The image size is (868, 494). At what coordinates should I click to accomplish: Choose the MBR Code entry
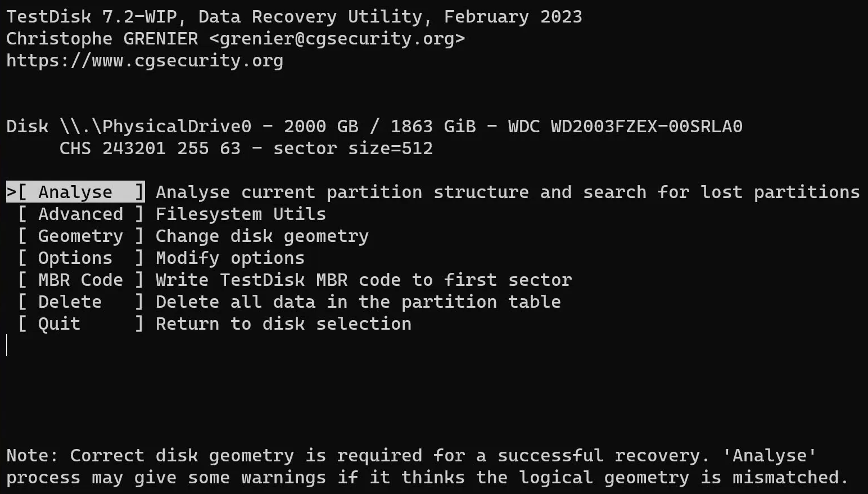point(80,280)
